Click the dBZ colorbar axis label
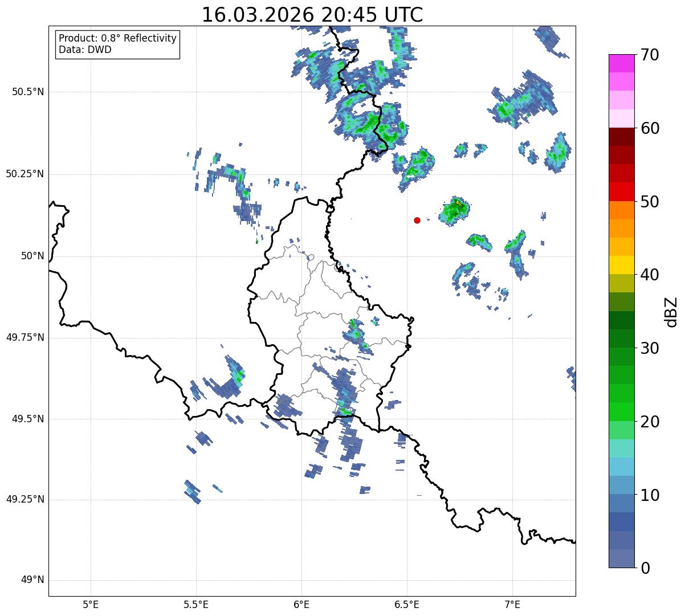This screenshot has height=616, width=685. (671, 311)
